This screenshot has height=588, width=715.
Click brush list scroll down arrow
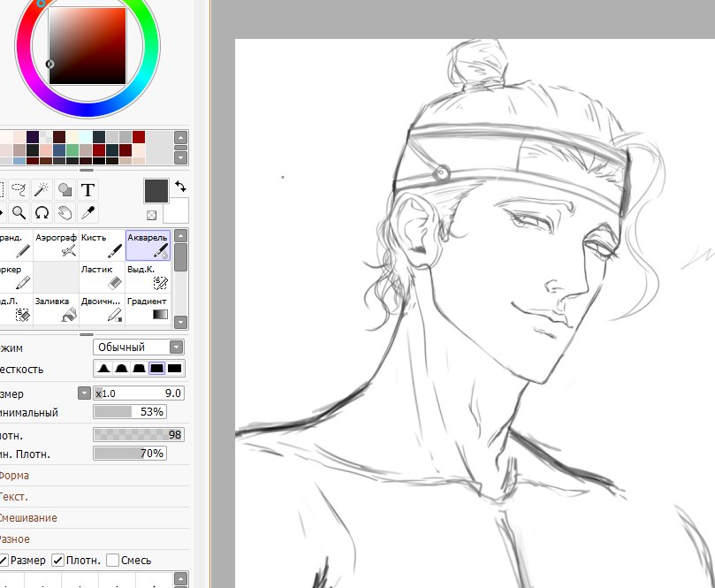[x=180, y=322]
